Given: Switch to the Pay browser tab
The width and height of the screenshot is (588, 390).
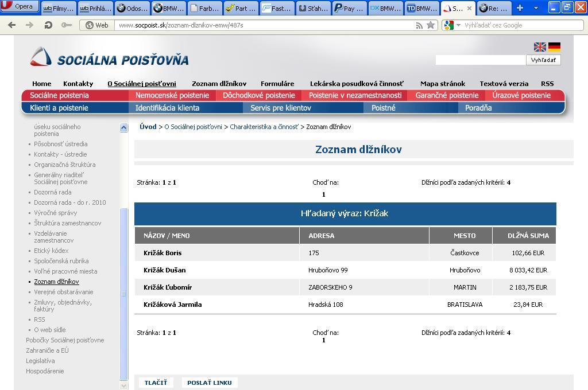Looking at the screenshot, I should 349,8.
